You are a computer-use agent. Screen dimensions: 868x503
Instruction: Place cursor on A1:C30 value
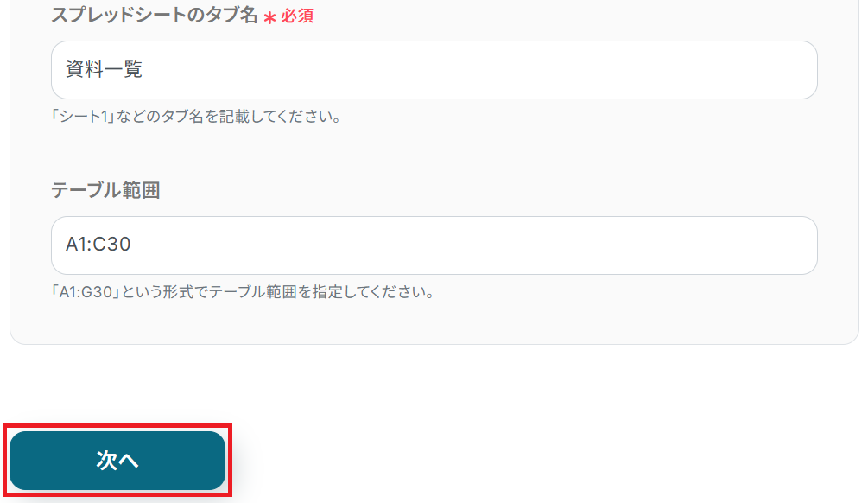point(98,245)
